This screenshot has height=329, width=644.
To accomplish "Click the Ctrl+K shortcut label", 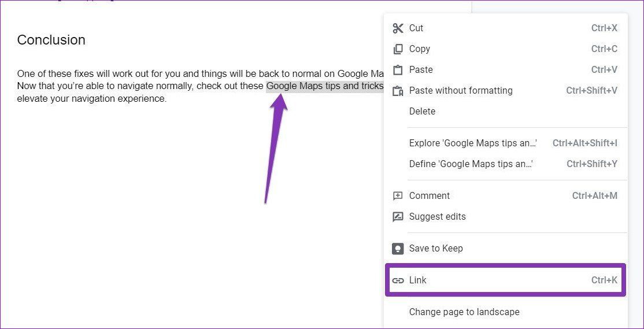I will coord(604,280).
